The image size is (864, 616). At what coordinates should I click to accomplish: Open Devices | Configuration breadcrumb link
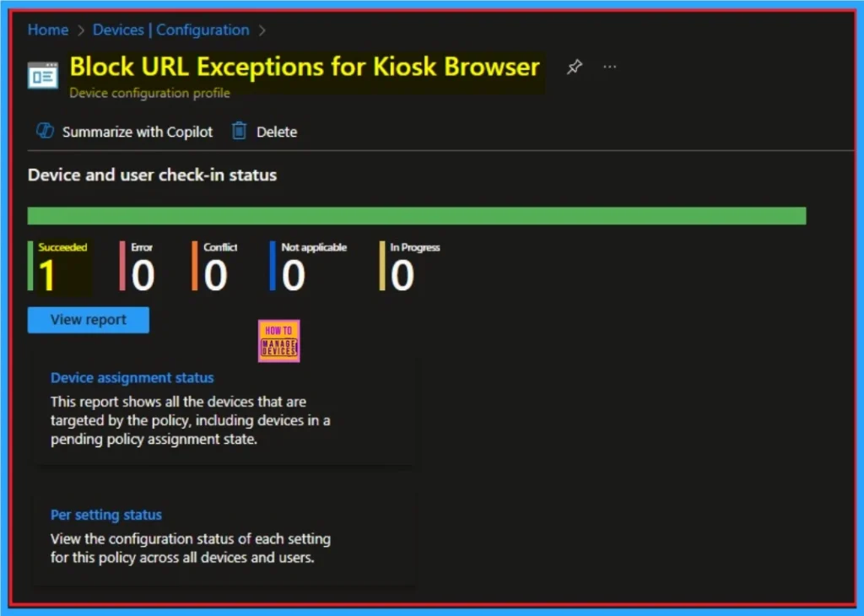[170, 30]
